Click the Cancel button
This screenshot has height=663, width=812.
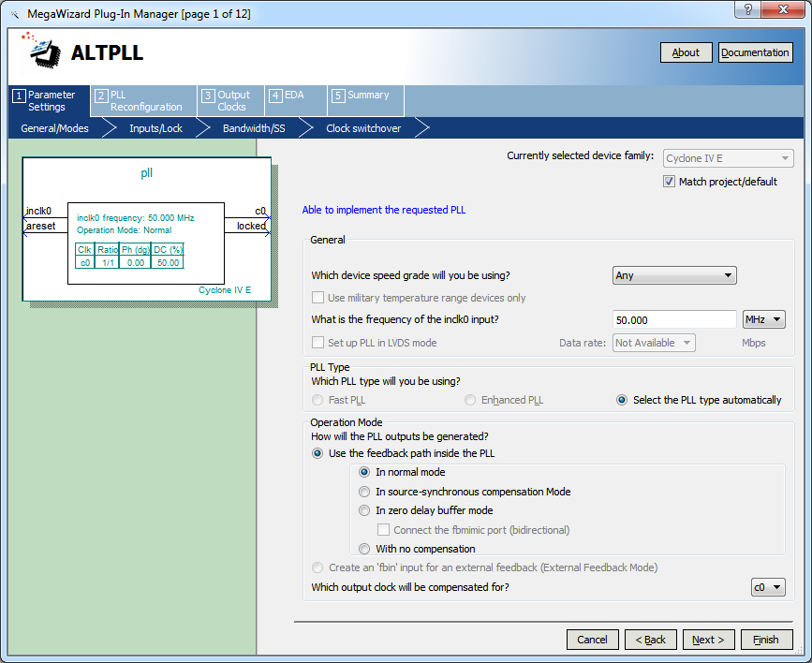[x=593, y=640]
